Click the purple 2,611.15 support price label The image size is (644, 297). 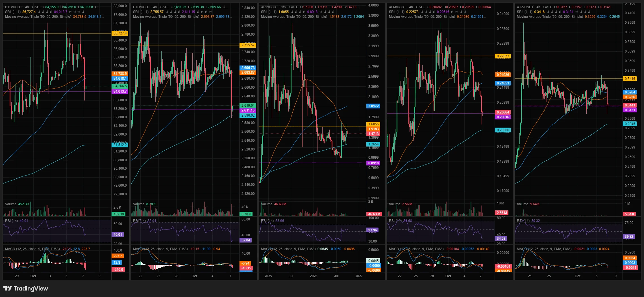tap(248, 110)
